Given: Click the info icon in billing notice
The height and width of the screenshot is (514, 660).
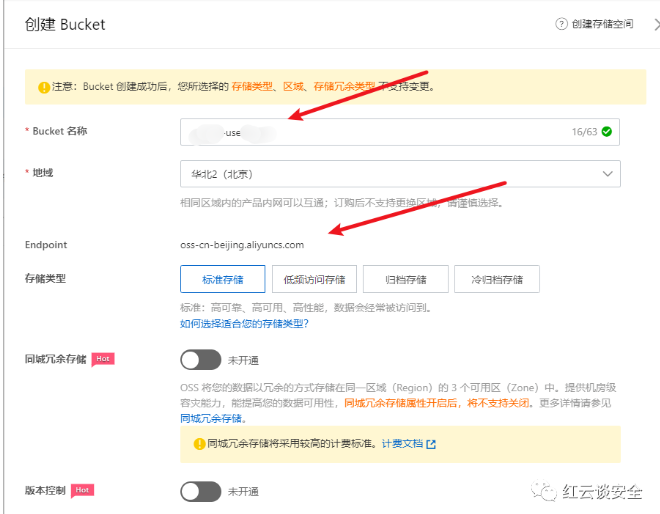Looking at the screenshot, I should point(197,443).
